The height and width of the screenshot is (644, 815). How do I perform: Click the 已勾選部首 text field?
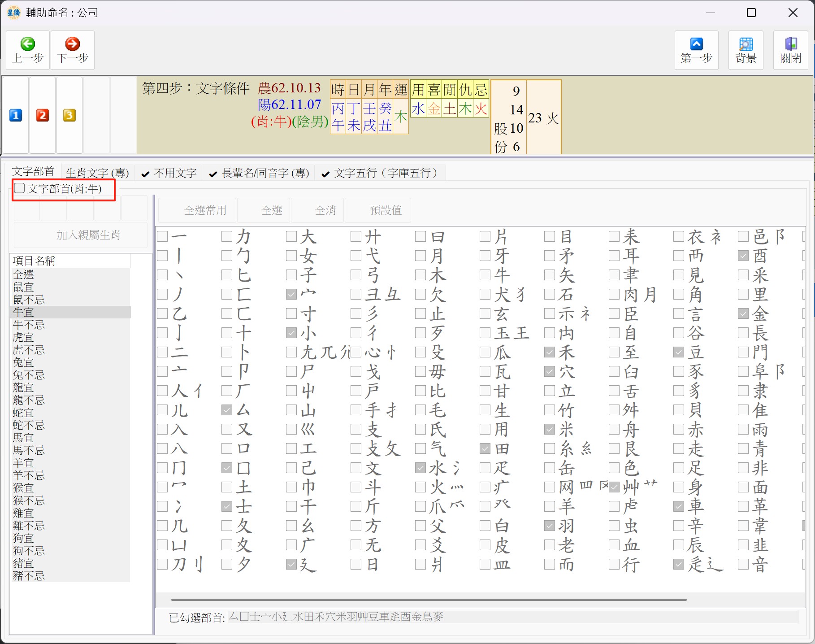tap(512, 617)
